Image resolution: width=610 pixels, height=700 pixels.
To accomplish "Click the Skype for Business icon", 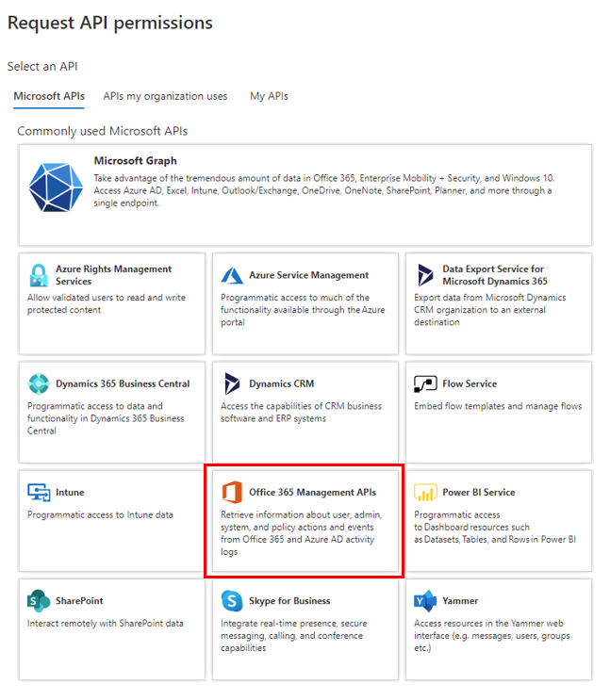I will [x=232, y=601].
